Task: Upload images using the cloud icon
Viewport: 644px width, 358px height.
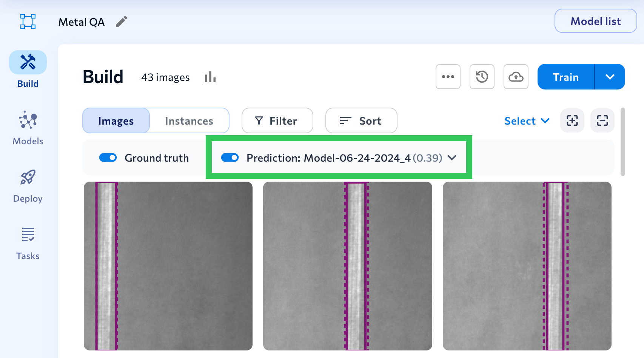Action: [x=516, y=77]
